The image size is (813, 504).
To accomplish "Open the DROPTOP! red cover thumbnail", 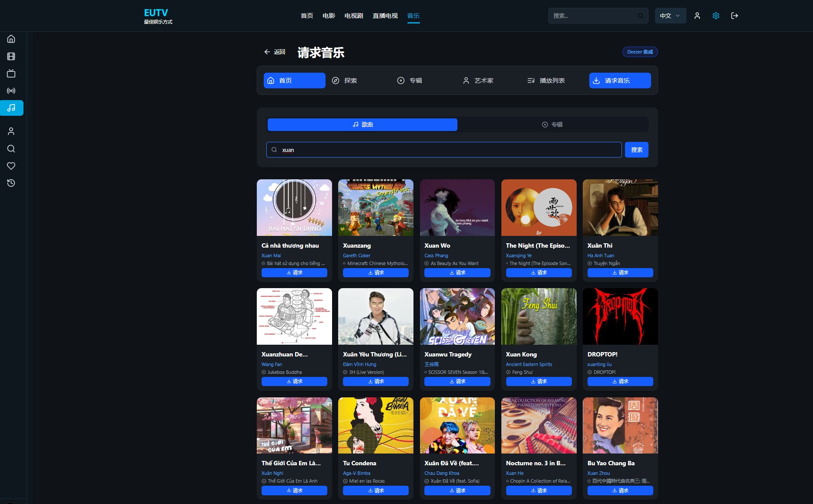I will 620,316.
